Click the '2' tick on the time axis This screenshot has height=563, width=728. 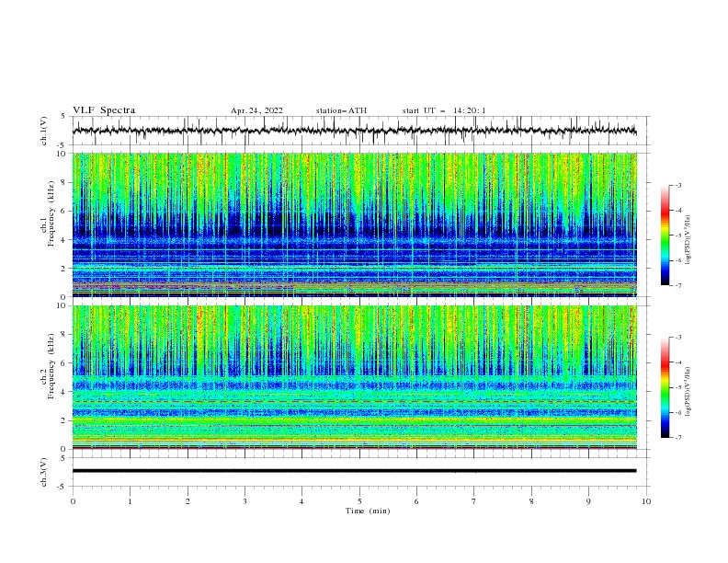click(x=188, y=501)
